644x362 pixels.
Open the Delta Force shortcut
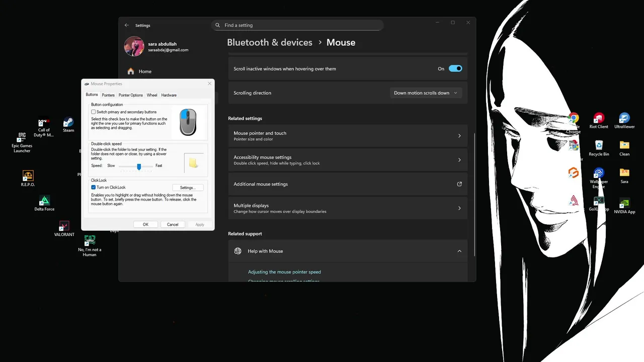44,203
